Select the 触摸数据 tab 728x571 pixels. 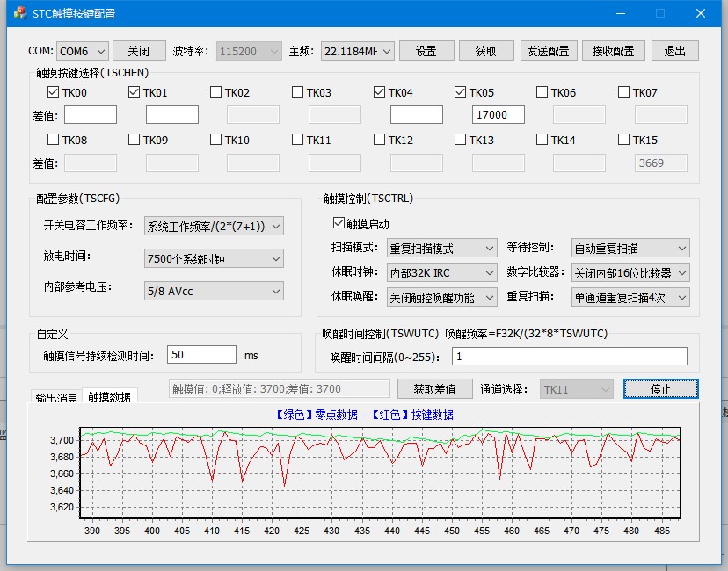click(x=109, y=397)
